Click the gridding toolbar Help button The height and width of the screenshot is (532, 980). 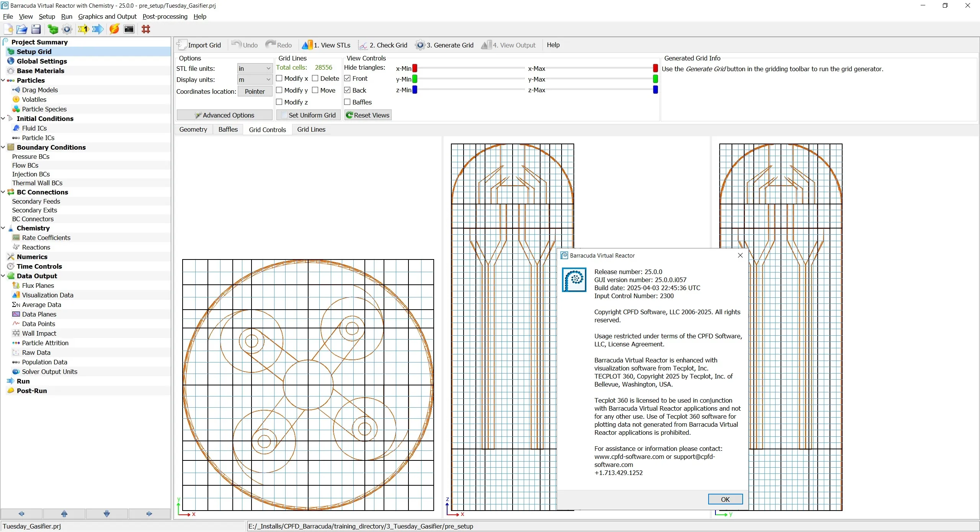click(x=553, y=45)
